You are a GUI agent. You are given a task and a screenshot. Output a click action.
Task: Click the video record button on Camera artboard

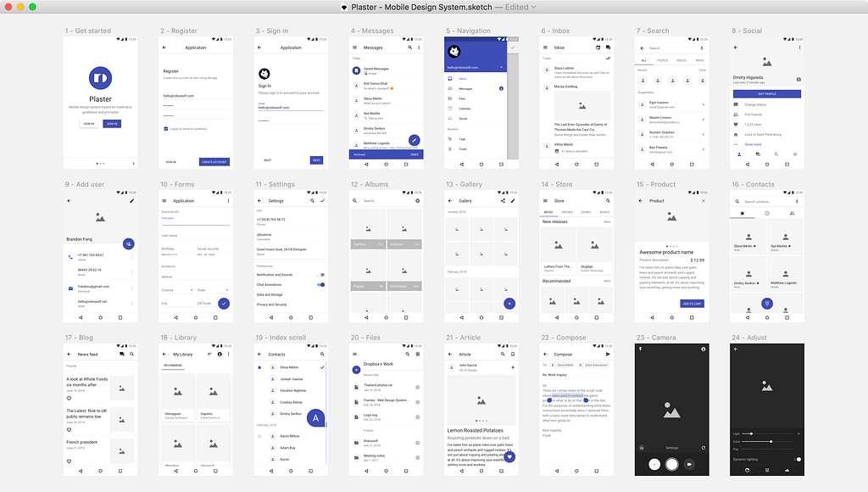[x=689, y=464]
